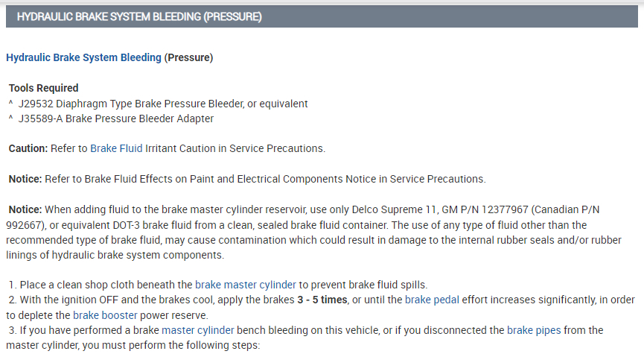This screenshot has width=644, height=354.
Task: Click the caret bullet before J29532
Action: point(11,104)
